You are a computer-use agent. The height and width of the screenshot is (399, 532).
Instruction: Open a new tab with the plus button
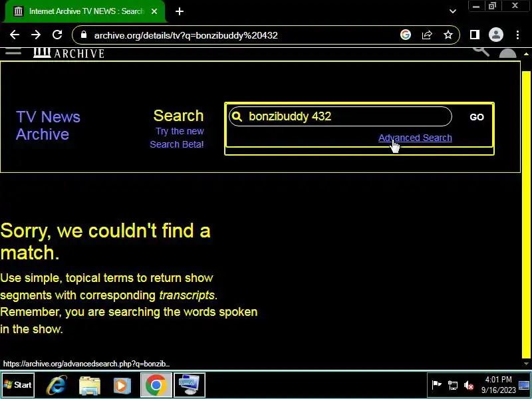[x=180, y=11]
